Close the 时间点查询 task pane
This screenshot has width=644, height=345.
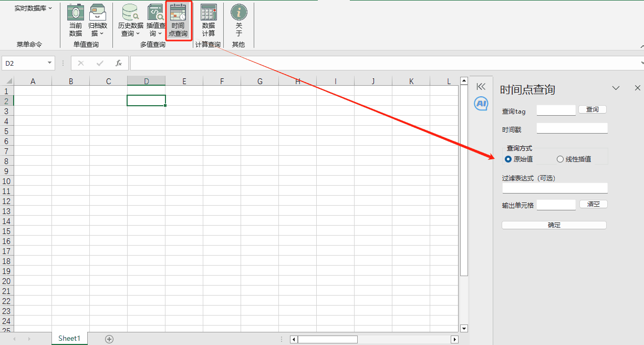[638, 88]
